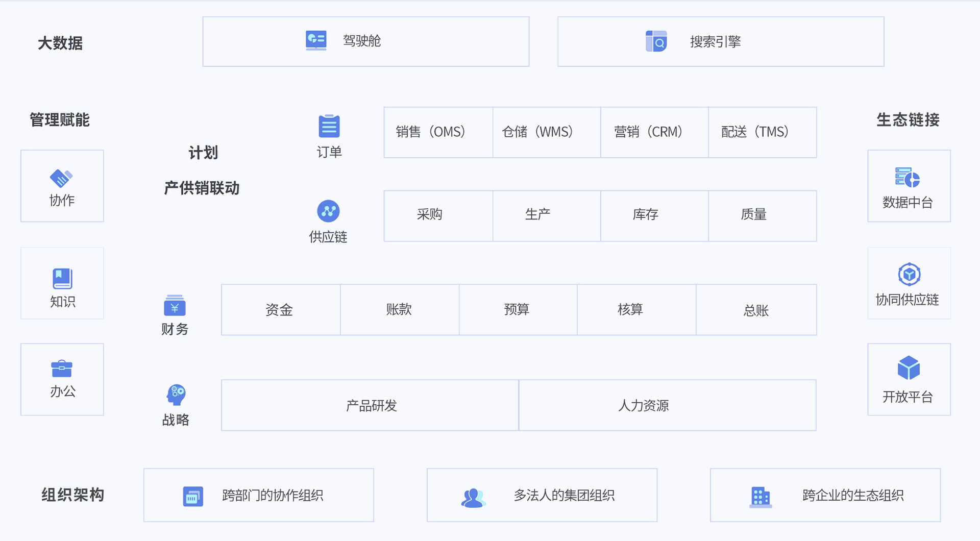This screenshot has width=980, height=541.
Task: Open 跨企业的生态组织 organization card
Action: [x=825, y=495]
